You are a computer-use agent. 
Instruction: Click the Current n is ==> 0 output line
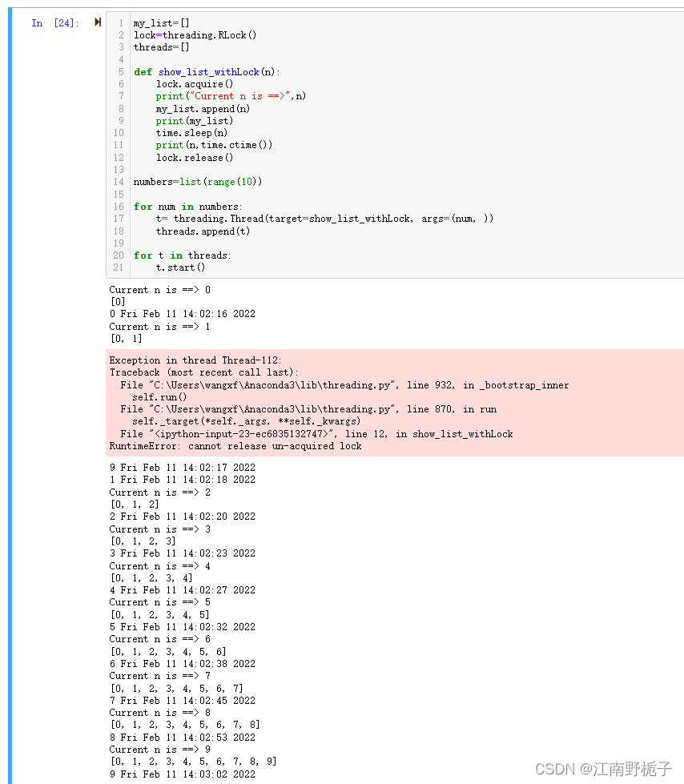pyautogui.click(x=159, y=289)
